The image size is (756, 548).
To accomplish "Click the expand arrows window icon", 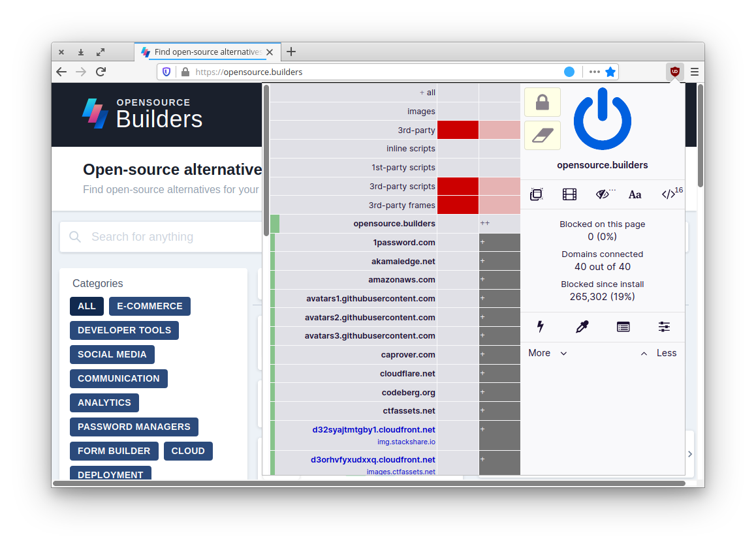I will [x=101, y=52].
